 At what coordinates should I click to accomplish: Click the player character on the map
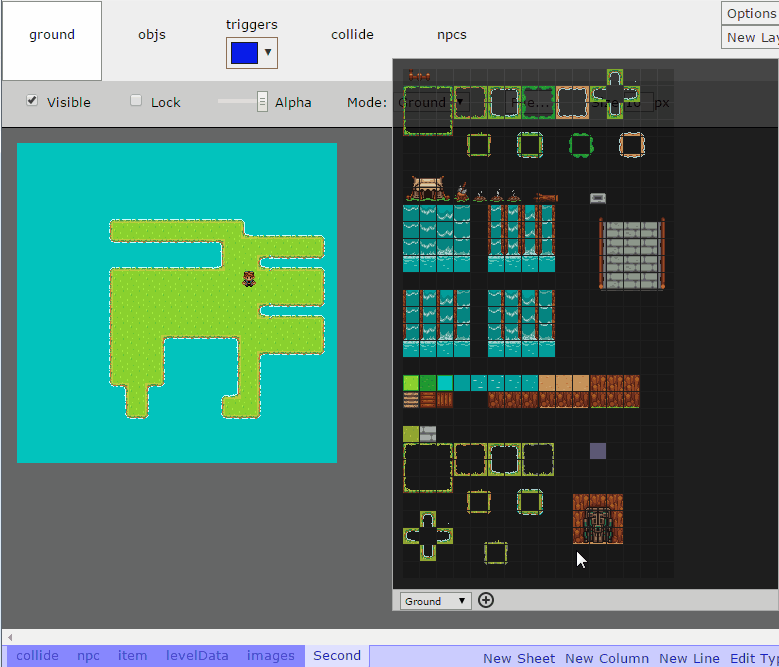[x=249, y=279]
